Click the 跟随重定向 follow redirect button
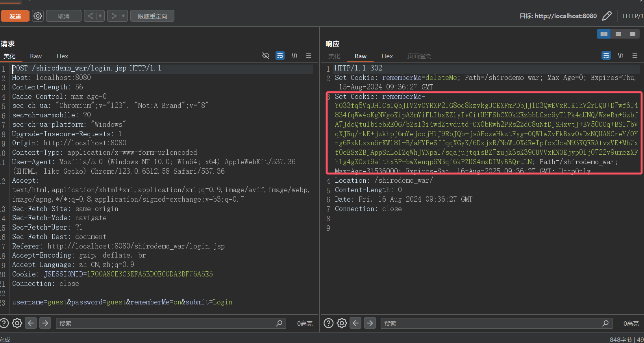Screen dimensions: 644x343 point(152,16)
